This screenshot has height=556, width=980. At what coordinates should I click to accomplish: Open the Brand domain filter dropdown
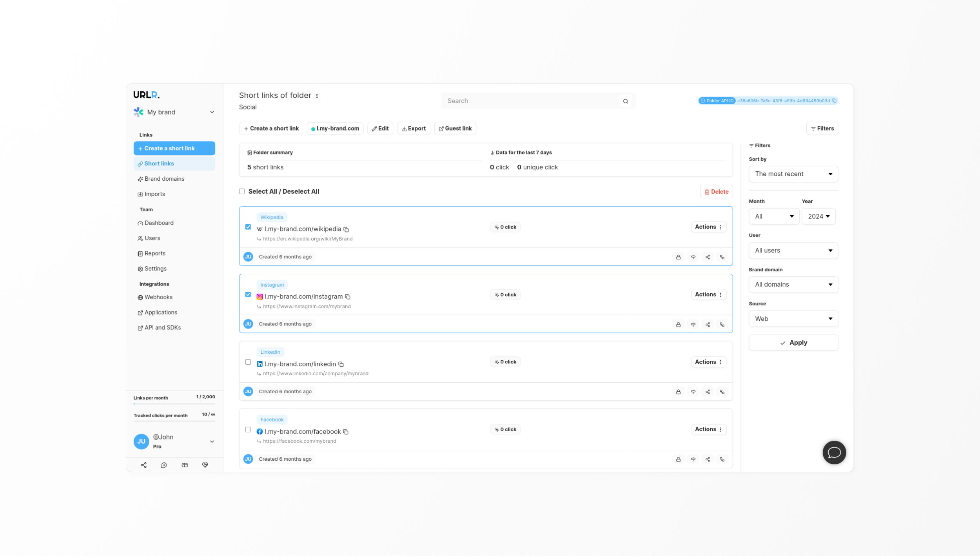click(793, 285)
